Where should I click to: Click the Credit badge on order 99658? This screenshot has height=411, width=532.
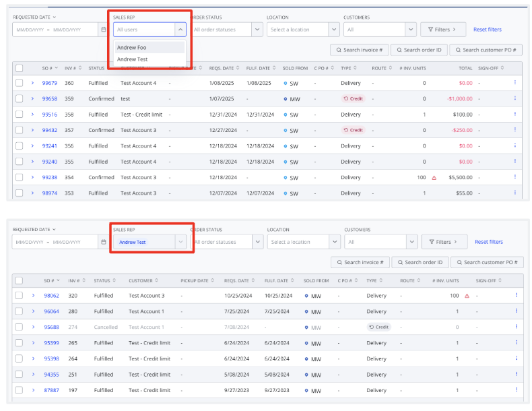pyautogui.click(x=353, y=99)
